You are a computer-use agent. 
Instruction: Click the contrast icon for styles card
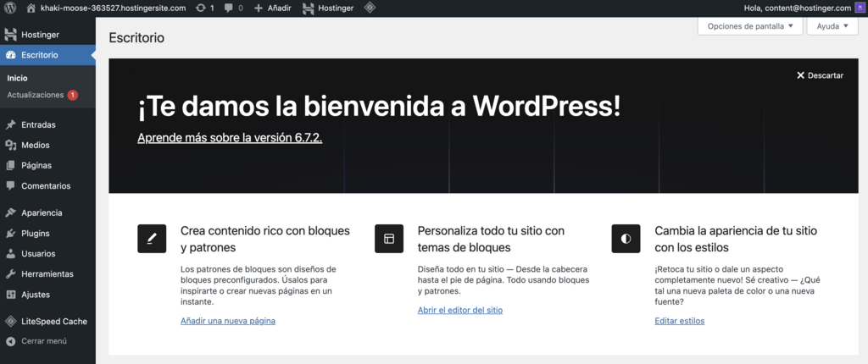tap(626, 239)
